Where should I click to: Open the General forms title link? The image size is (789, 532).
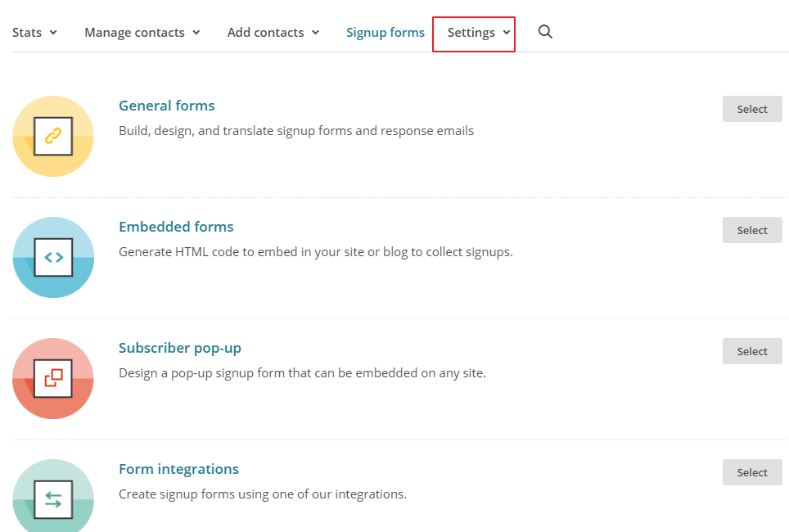(166, 106)
